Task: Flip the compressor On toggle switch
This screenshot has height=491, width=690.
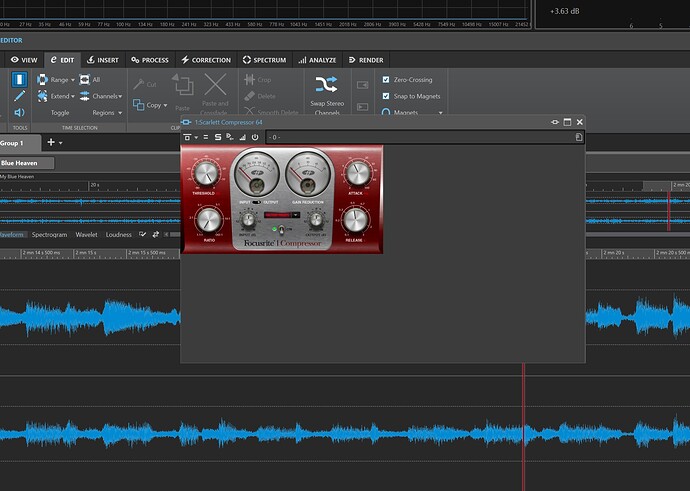Action: [x=282, y=229]
